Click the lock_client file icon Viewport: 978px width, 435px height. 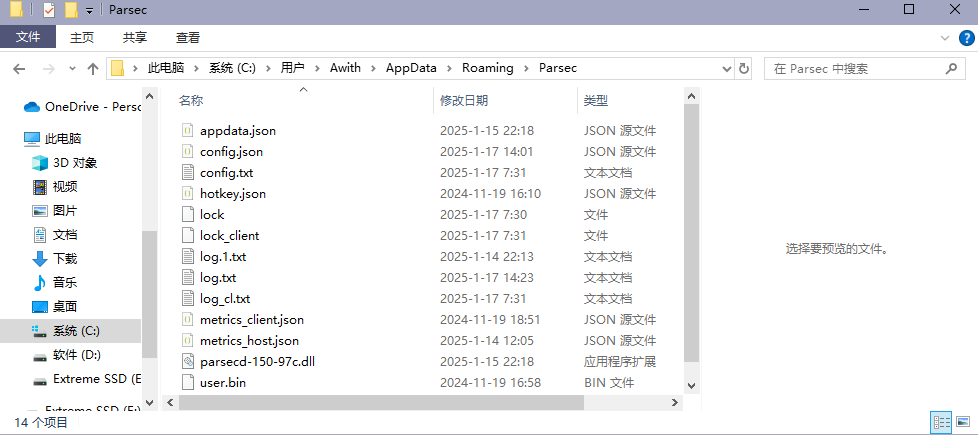point(188,235)
